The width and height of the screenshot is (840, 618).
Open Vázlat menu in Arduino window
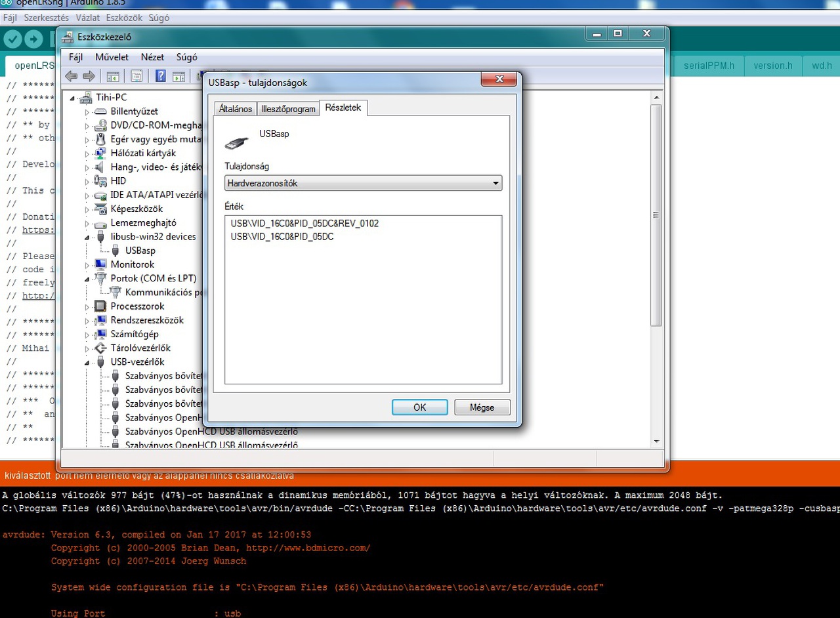click(88, 18)
